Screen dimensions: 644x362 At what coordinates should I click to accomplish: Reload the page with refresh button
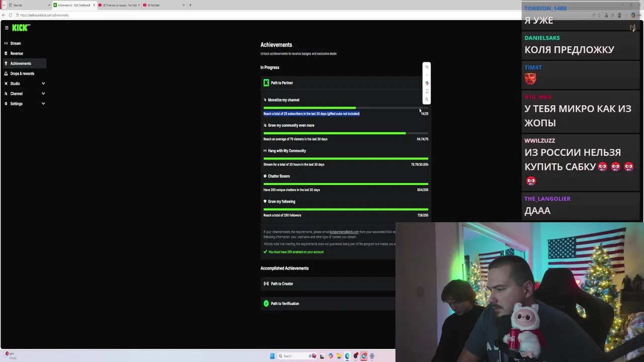tap(10, 15)
